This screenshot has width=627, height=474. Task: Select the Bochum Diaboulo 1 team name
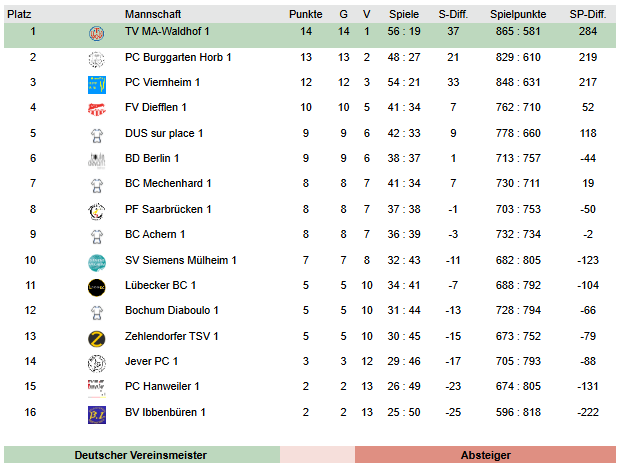[171, 311]
